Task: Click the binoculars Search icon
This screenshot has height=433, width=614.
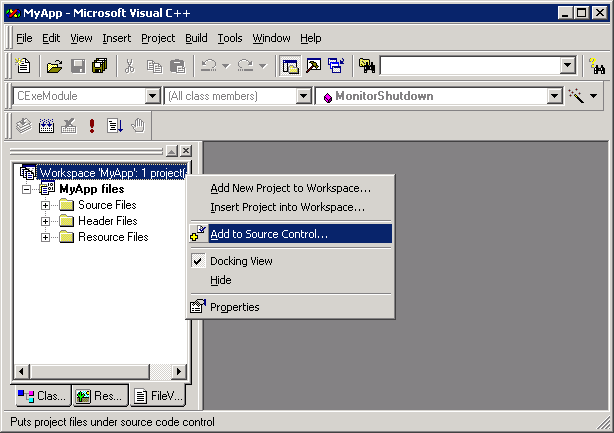Action: pos(597,66)
